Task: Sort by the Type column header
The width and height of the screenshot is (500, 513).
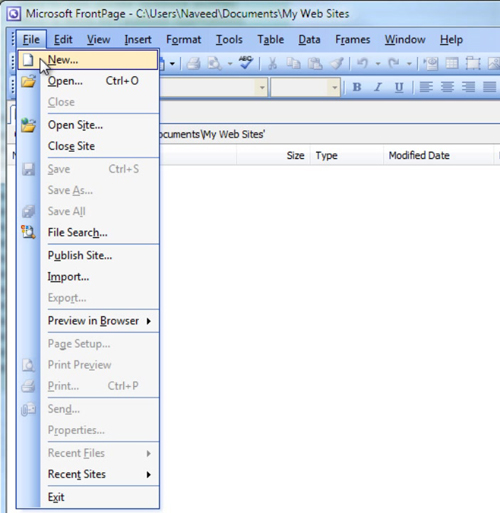Action: [346, 156]
